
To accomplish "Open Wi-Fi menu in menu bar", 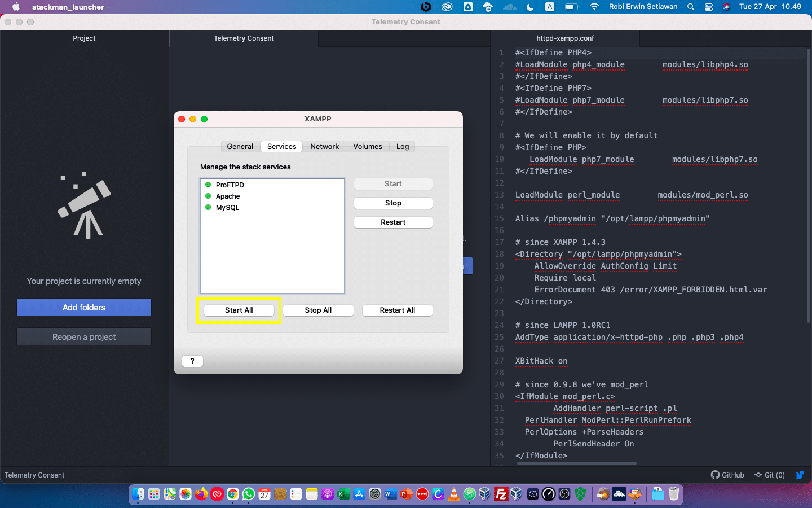I will [x=594, y=7].
